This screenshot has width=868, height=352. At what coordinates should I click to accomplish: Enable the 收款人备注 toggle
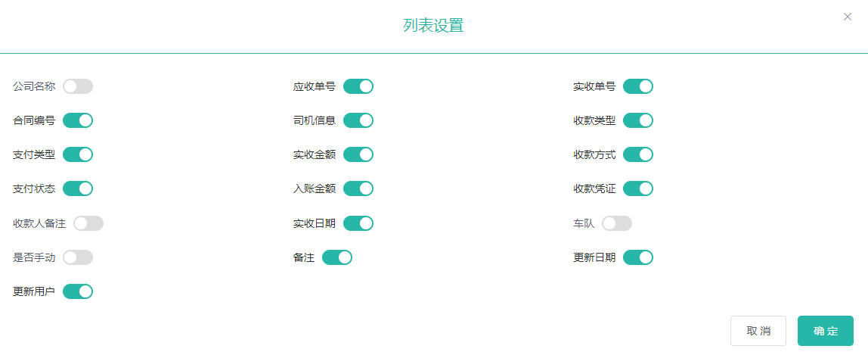[x=88, y=223]
